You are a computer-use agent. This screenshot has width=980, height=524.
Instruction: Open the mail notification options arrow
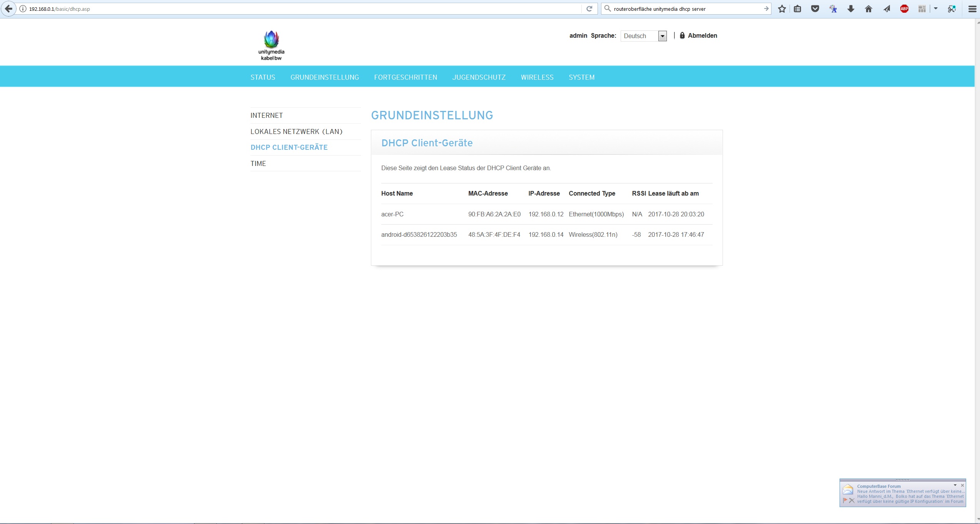pos(955,485)
